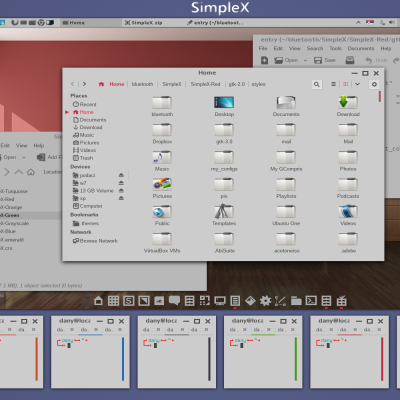400x400 pixels.
Task: Click the vector pen tool icon in dock
Action: 280,301
